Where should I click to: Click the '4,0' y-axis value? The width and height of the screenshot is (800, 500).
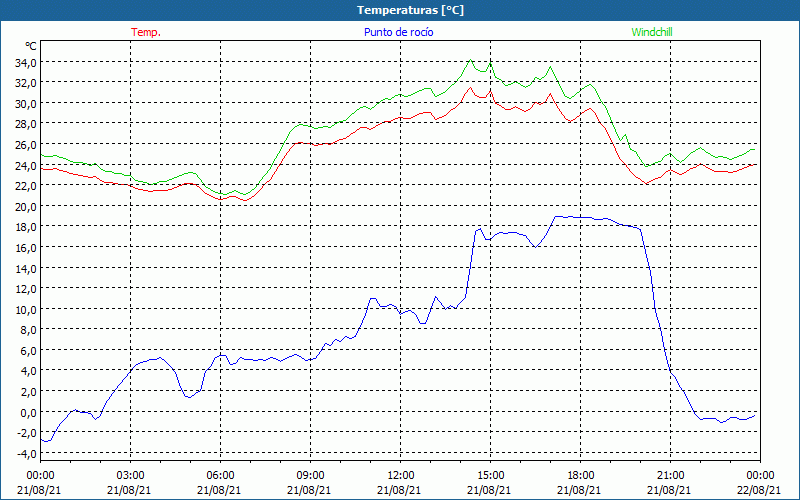click(x=28, y=371)
